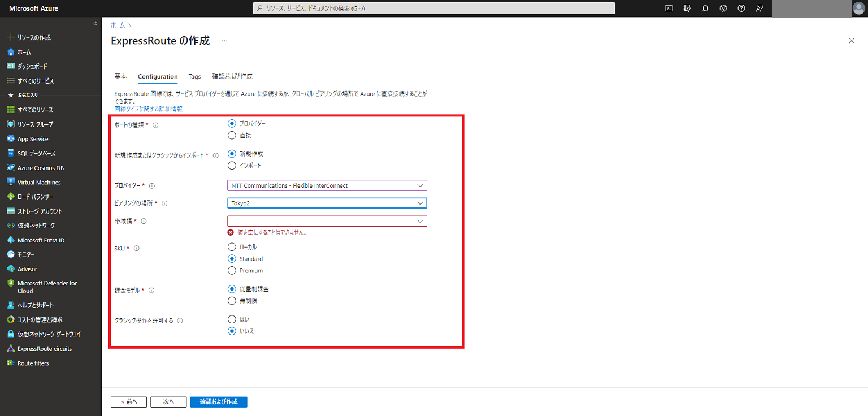Screen dimensions: 868x416
Task: Follow the ホーム breadcrumb link
Action: pyautogui.click(x=118, y=25)
